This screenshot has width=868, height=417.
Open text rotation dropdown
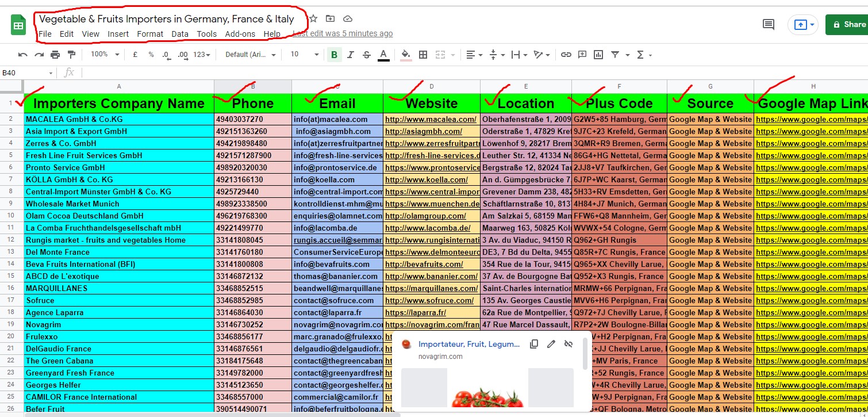(541, 55)
